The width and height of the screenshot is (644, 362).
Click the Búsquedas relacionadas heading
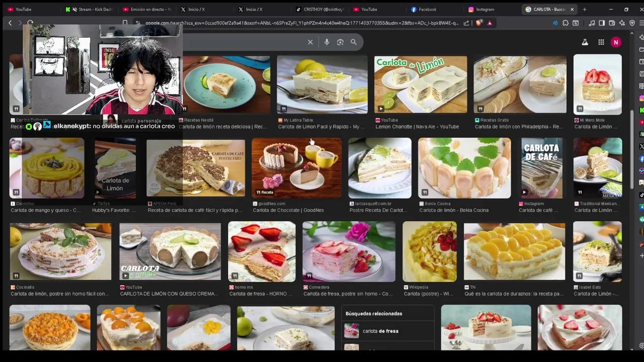pos(374,314)
